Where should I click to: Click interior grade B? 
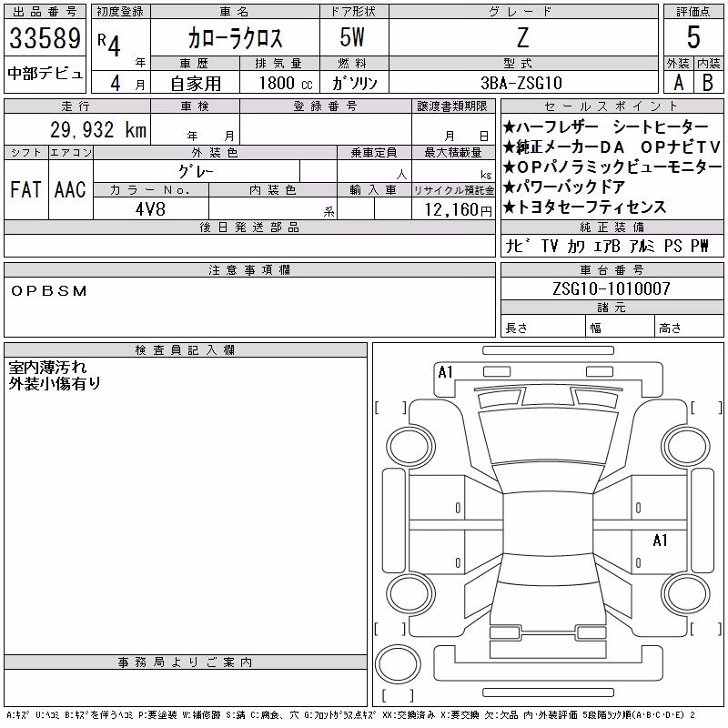coord(708,83)
